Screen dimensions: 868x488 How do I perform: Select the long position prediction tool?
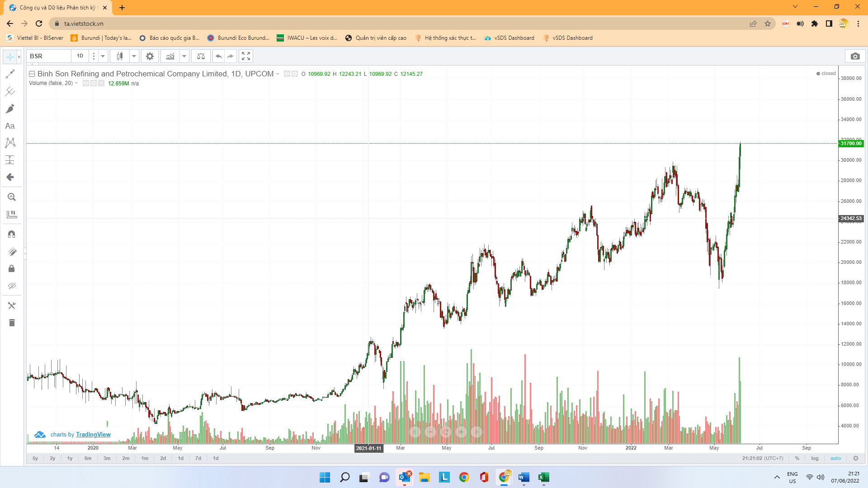pos(10,160)
